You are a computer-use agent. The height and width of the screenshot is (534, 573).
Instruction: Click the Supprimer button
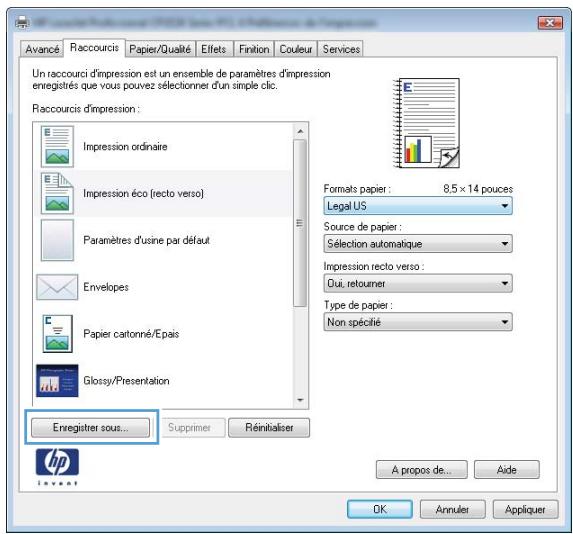pyautogui.click(x=193, y=427)
